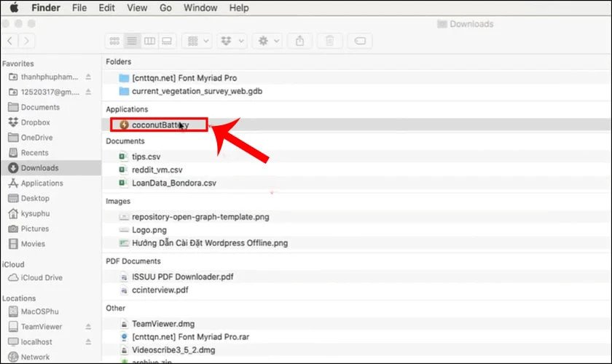Viewport: 612px width, 364px height.
Task: Select list view toggle in toolbar
Action: (132, 41)
